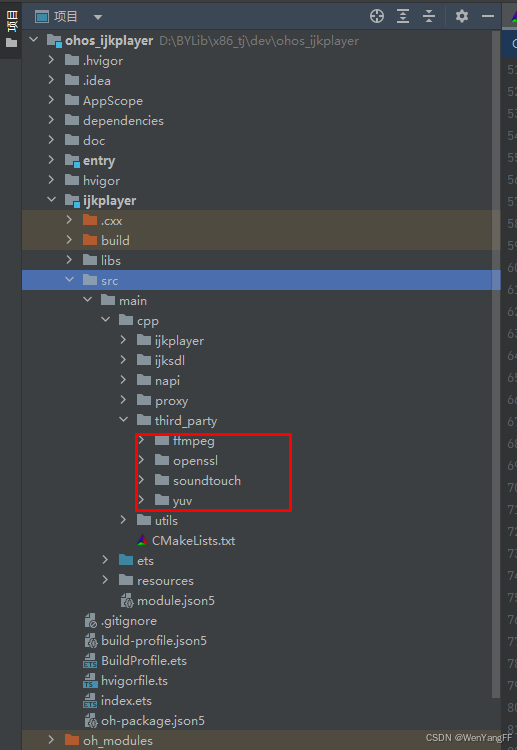Expand the entry module folder
This screenshot has height=750, width=517.
coord(51,160)
